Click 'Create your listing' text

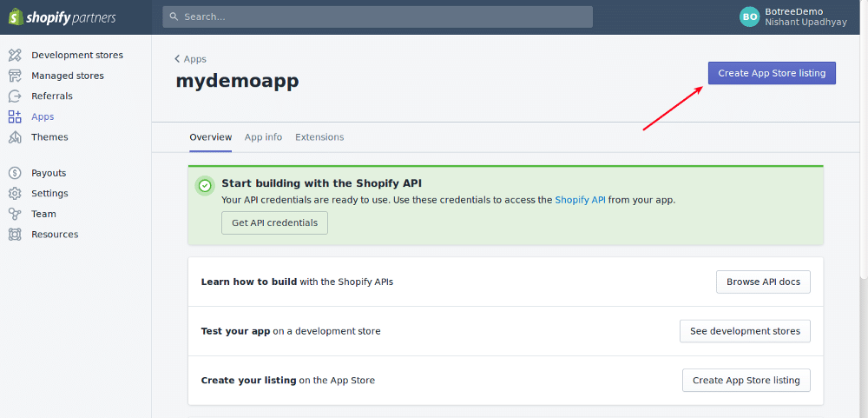(248, 381)
